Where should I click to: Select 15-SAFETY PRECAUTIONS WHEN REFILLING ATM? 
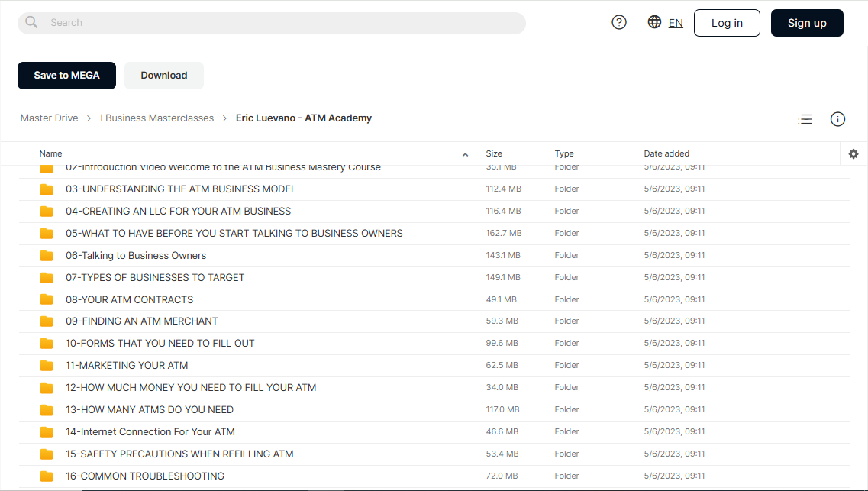click(179, 454)
